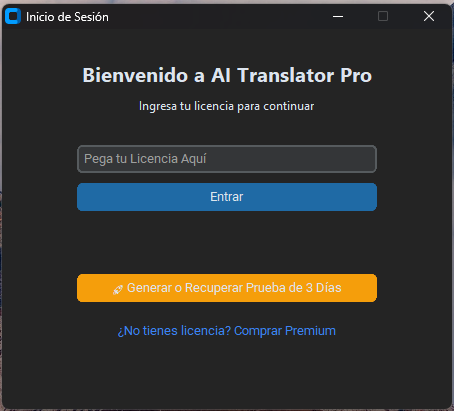Viewport: 454px width, 411px height.
Task: Click the blue Entrar button
Action: 227,197
